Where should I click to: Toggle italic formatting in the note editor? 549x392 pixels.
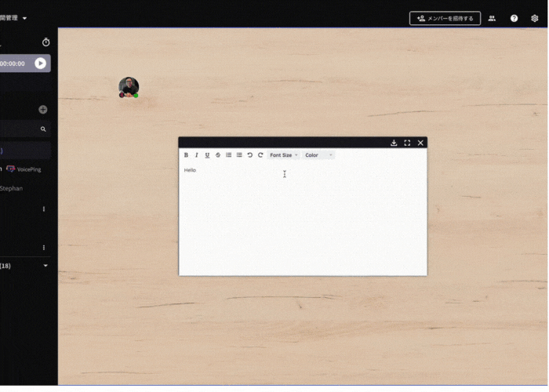point(196,155)
